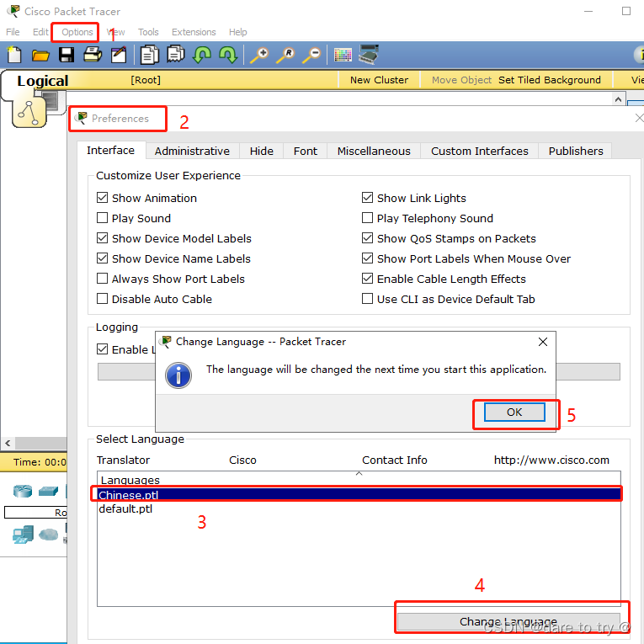Screen dimensions: 644x644
Task: Toggle Show Animation checkbox
Action: pos(102,198)
